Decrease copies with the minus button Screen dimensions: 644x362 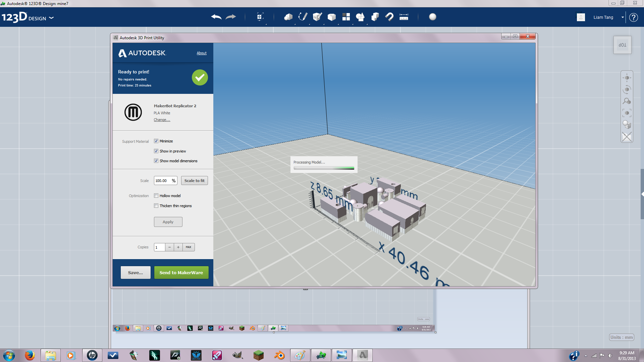click(170, 247)
